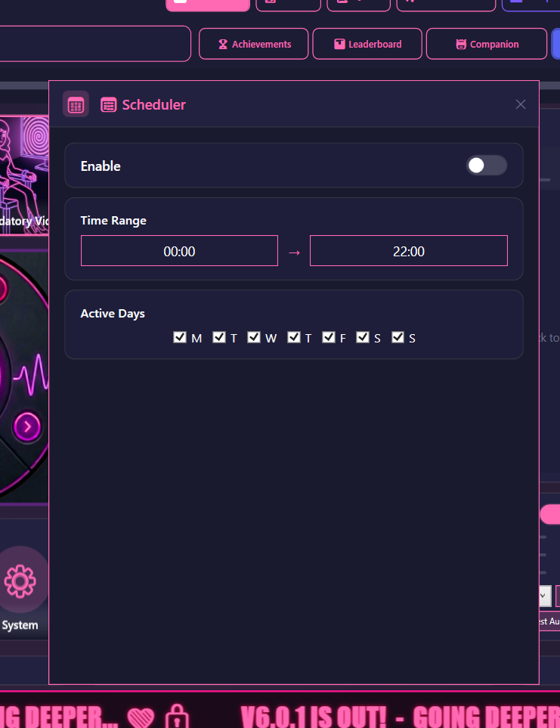Click the empty search field at top
This screenshot has width=560, height=728.
(95, 44)
